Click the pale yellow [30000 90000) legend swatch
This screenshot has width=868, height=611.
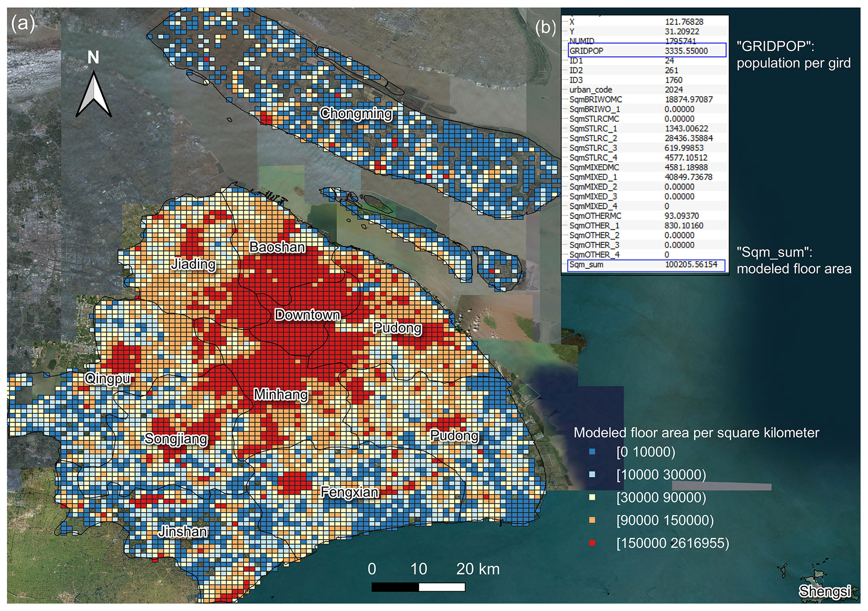pyautogui.click(x=593, y=497)
